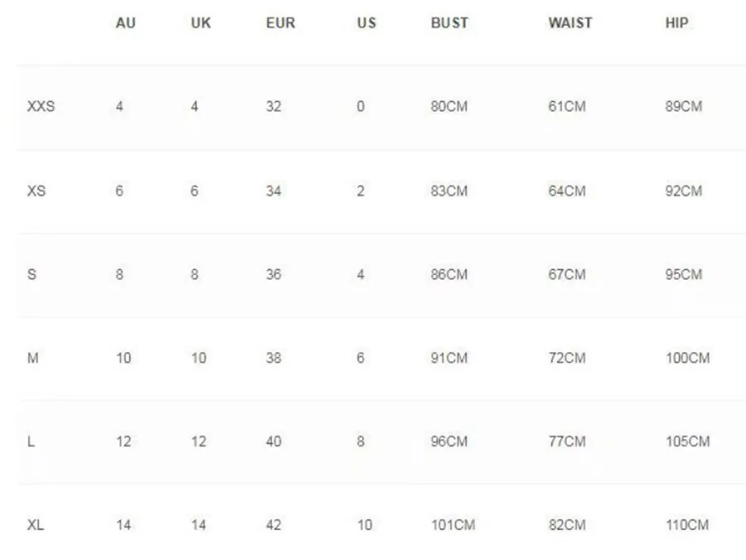Select the XS size row label

36,191
